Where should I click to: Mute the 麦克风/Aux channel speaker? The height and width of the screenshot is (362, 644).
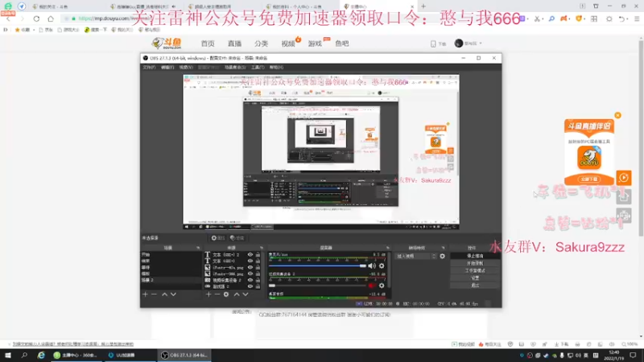(x=372, y=266)
